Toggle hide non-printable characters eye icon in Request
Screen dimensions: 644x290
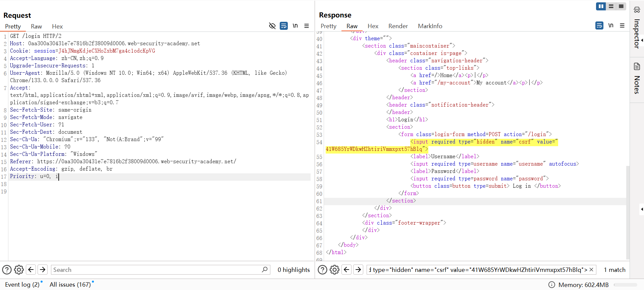[x=272, y=26]
